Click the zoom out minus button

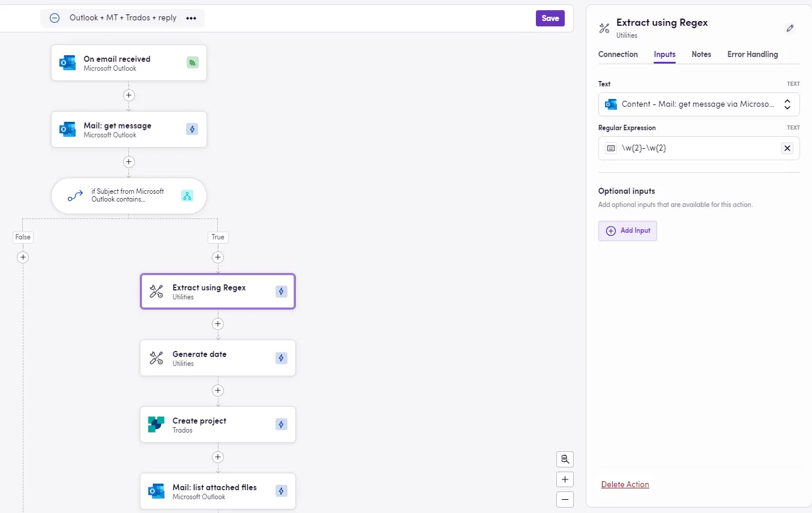pyautogui.click(x=565, y=499)
